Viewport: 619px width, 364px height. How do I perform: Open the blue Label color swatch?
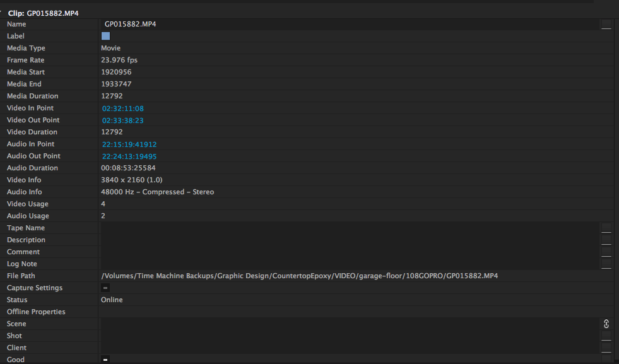pyautogui.click(x=105, y=36)
